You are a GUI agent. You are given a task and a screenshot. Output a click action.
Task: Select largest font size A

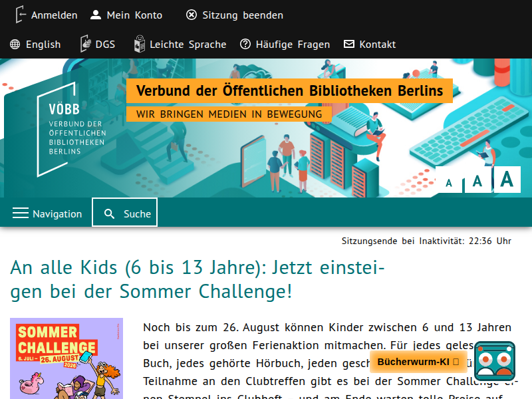pyautogui.click(x=507, y=179)
